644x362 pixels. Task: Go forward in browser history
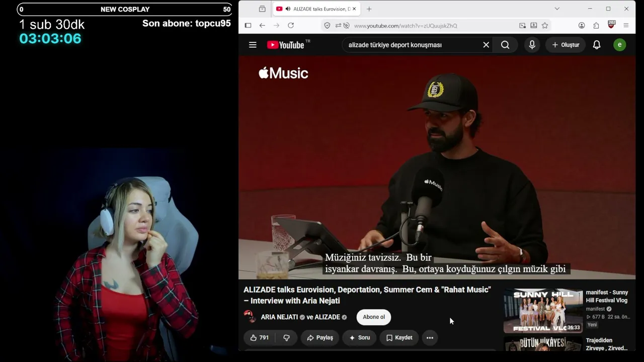pyautogui.click(x=276, y=25)
